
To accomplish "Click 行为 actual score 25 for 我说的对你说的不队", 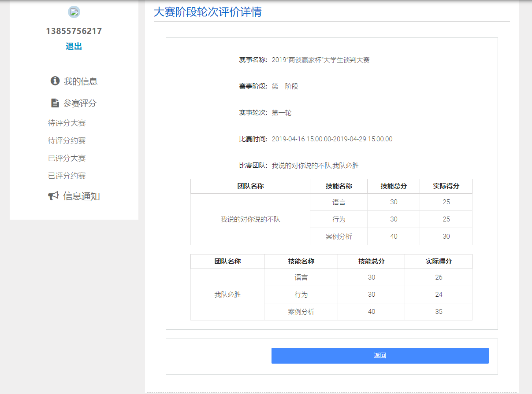I will tap(446, 219).
